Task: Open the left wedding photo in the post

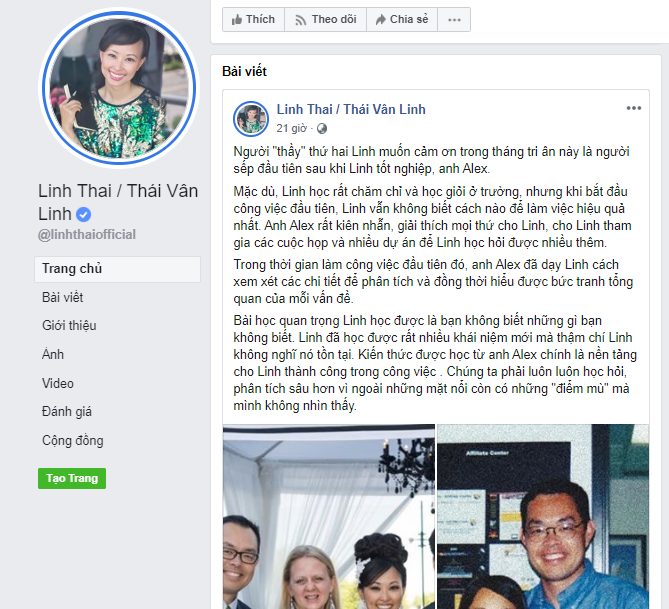Action: (x=329, y=516)
